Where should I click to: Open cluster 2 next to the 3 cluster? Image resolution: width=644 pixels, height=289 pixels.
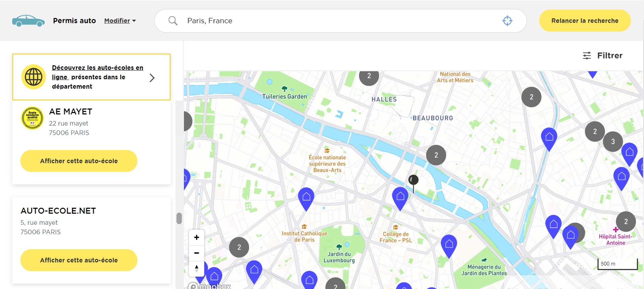(595, 131)
